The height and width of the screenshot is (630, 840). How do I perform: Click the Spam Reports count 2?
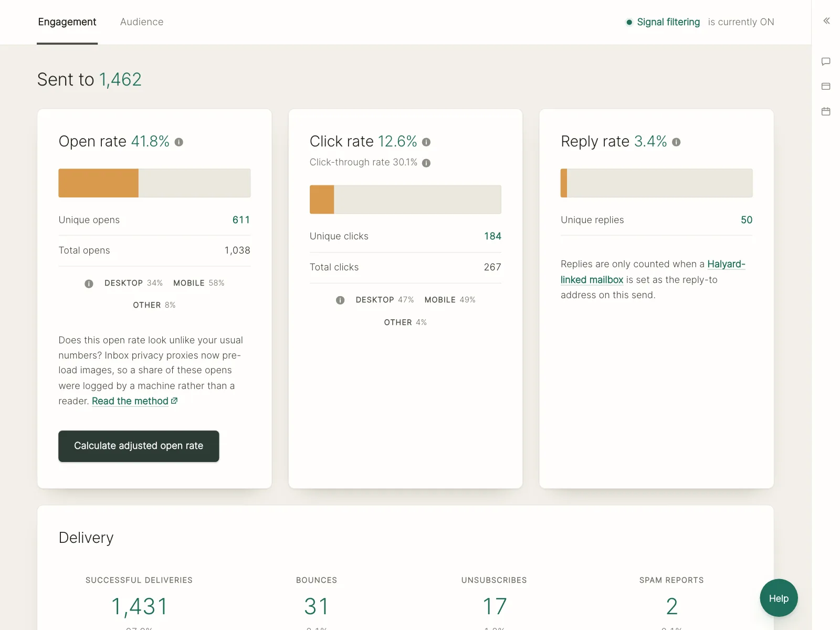tap(672, 606)
